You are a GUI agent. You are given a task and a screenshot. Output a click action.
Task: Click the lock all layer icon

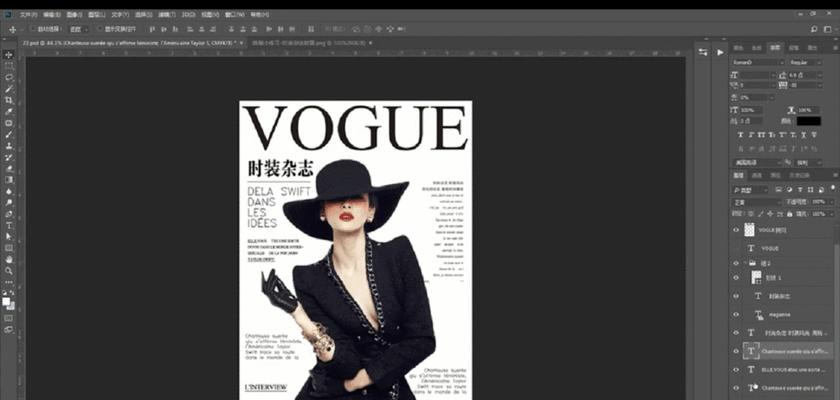790,214
